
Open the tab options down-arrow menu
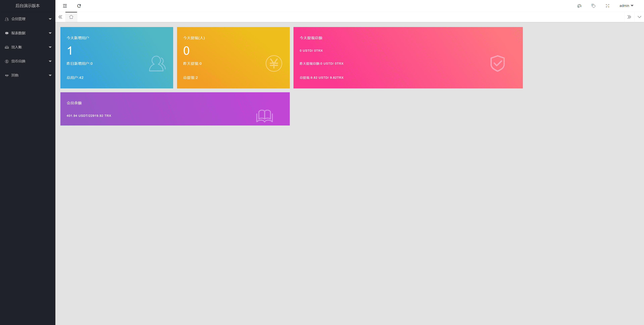coord(639,17)
